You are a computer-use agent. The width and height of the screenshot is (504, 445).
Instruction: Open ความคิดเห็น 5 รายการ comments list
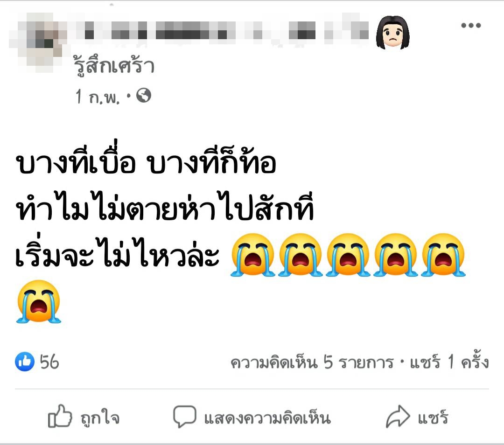click(x=312, y=362)
